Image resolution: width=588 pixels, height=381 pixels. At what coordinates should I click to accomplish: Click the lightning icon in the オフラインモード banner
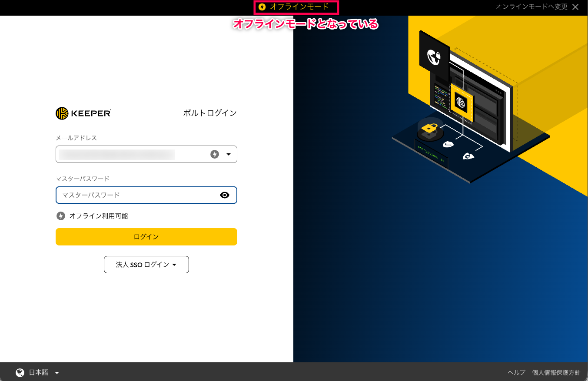(x=261, y=7)
